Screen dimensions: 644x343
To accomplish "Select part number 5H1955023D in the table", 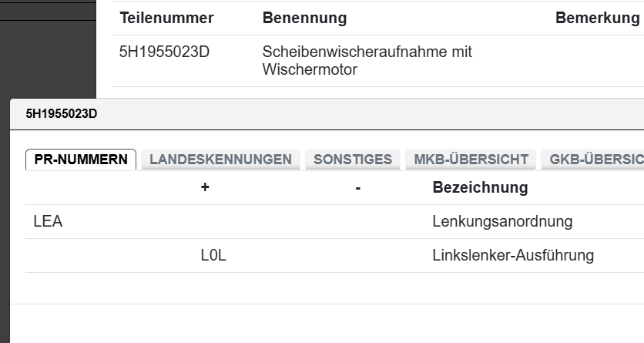I will point(164,52).
